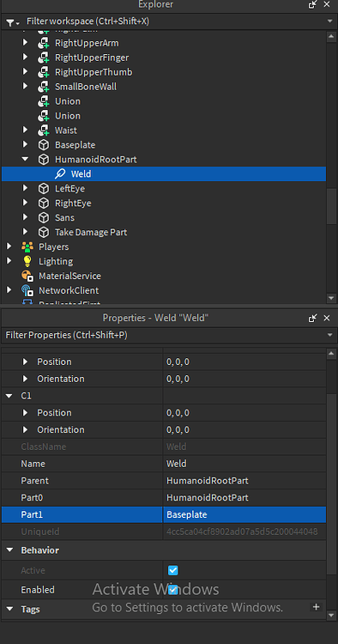The image size is (338, 644).
Task: Click the MaterialService icon
Action: [x=27, y=276]
